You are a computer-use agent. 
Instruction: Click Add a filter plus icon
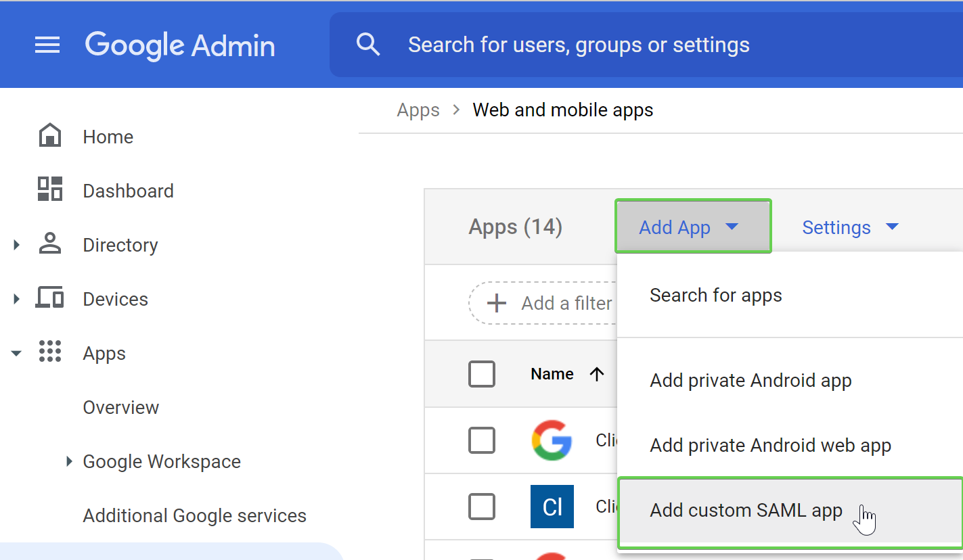coord(497,303)
